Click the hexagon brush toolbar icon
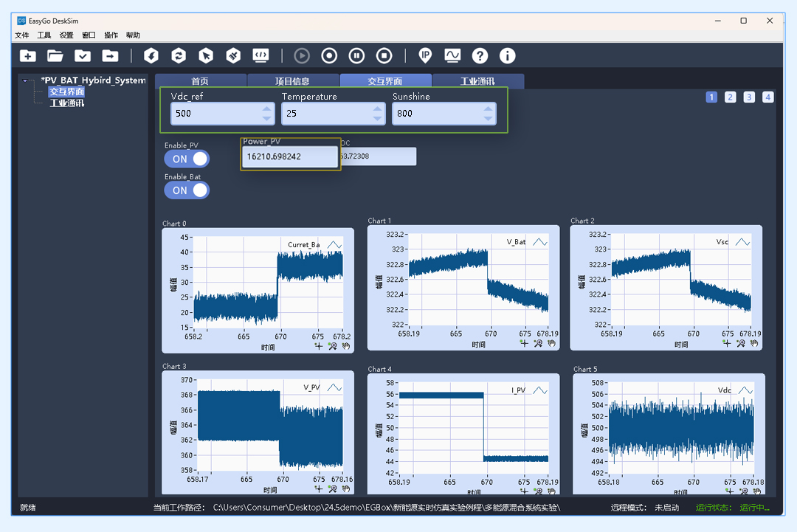 tap(233, 55)
